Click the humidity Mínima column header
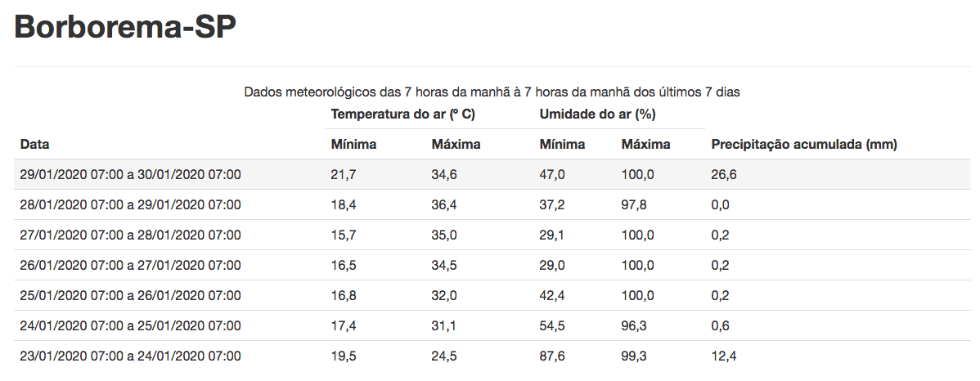Screen dimensions: 980x381 click(x=562, y=145)
